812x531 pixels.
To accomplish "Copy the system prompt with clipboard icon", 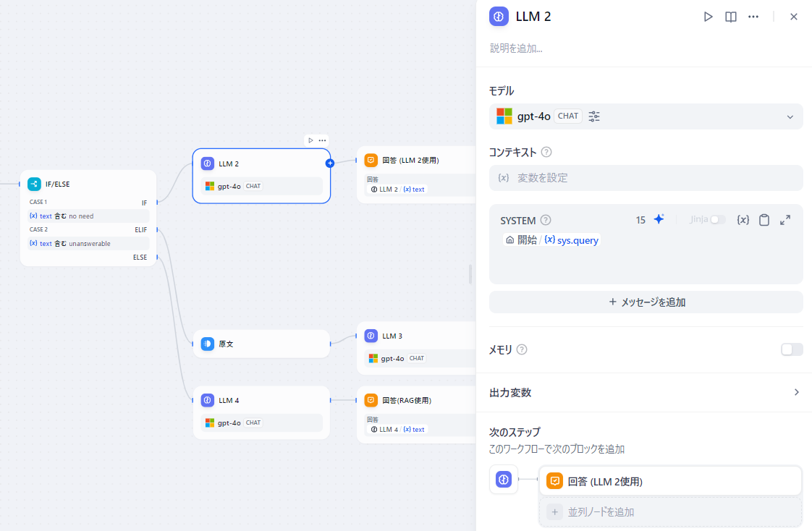I will (x=764, y=220).
